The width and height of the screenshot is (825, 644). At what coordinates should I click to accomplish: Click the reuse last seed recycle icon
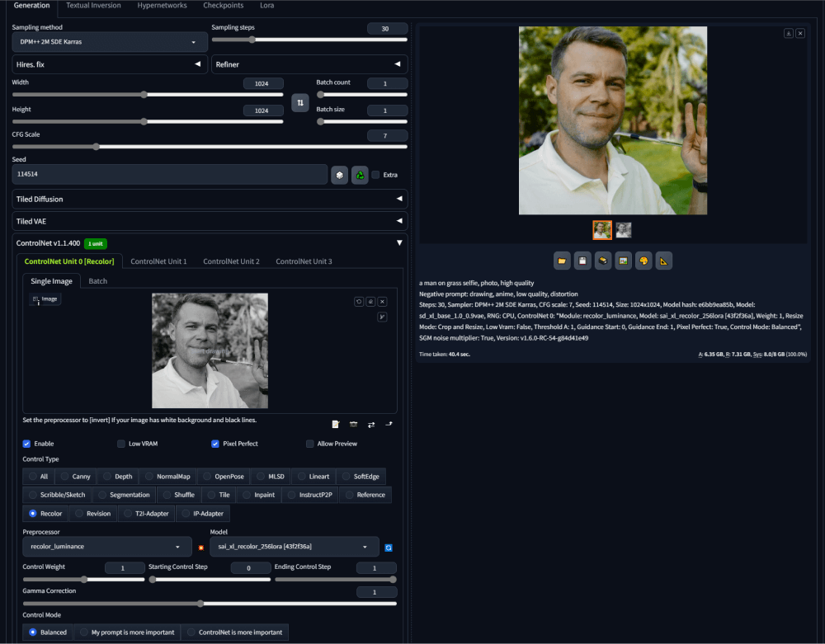[360, 174]
